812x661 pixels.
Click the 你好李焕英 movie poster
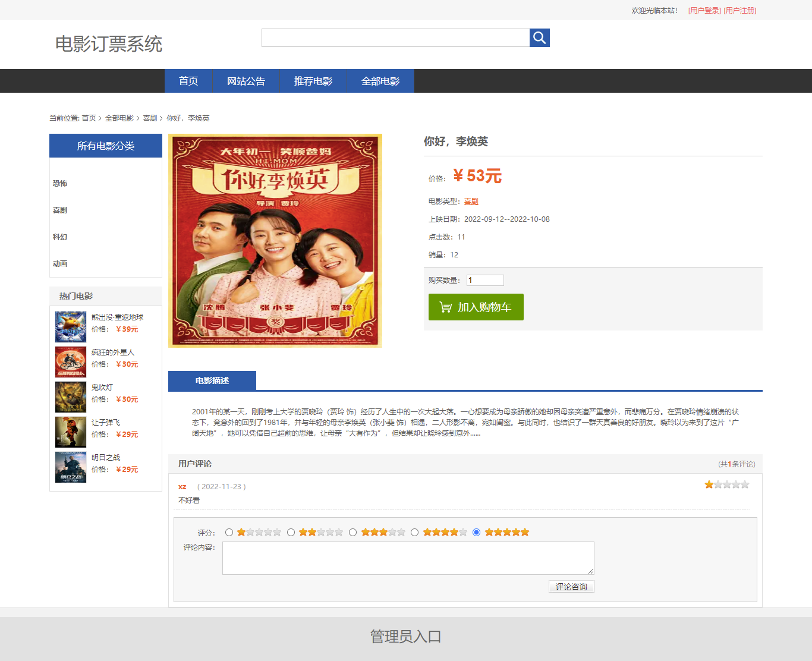click(275, 240)
